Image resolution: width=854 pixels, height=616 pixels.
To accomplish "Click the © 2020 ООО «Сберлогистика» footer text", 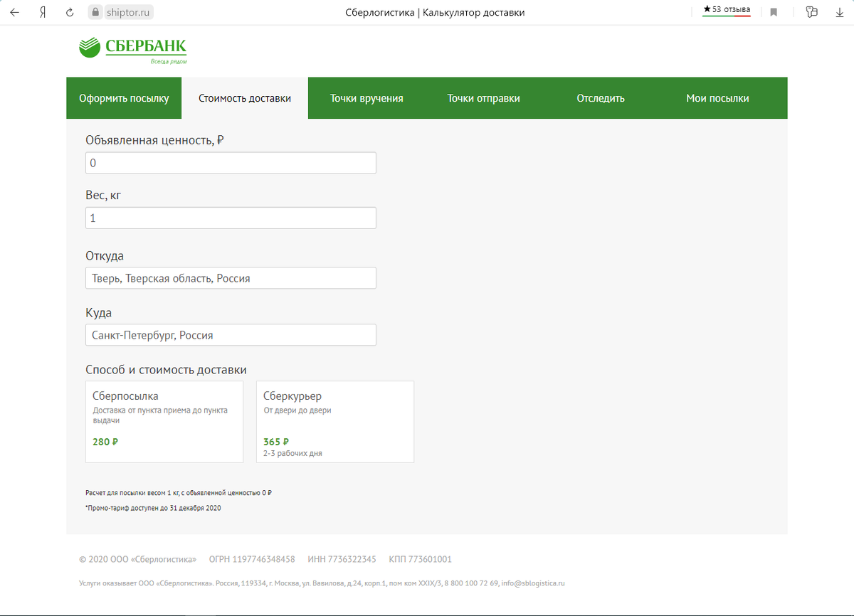I will coord(138,559).
